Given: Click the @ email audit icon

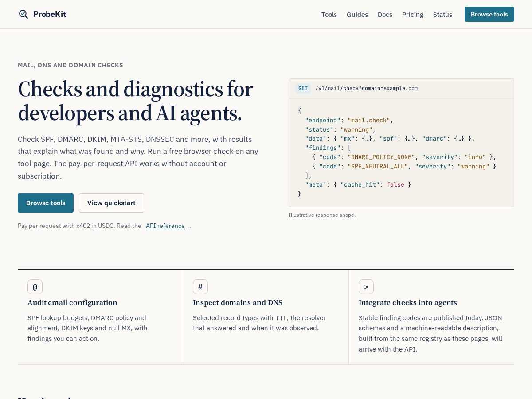Looking at the screenshot, I should tap(35, 287).
